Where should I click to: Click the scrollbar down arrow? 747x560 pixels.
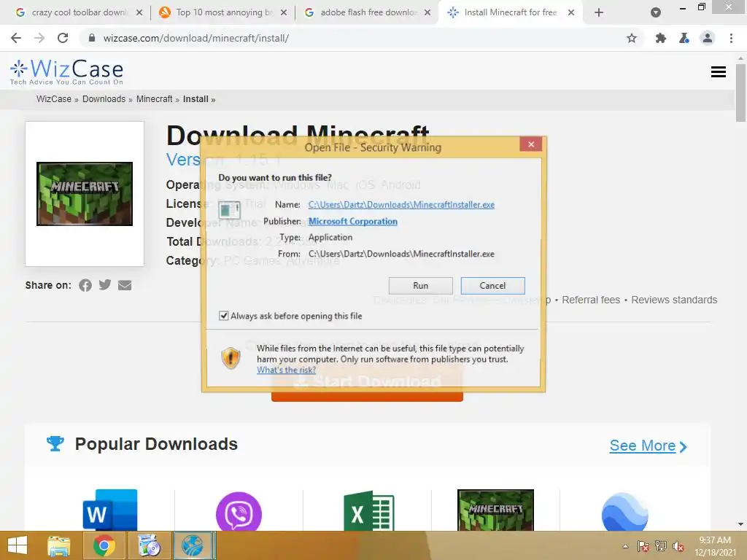pyautogui.click(x=740, y=524)
